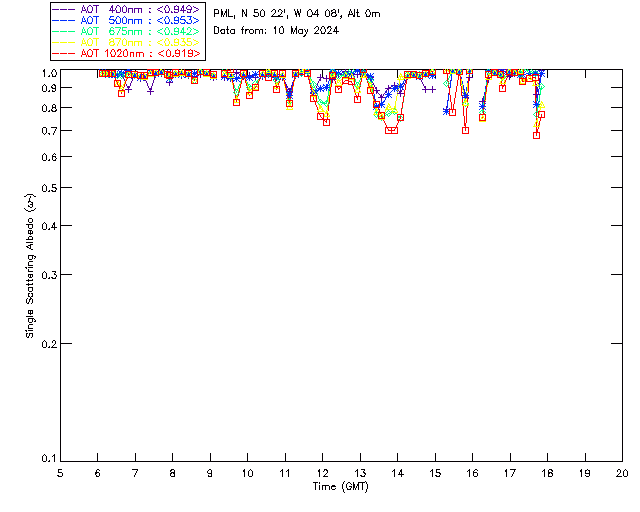Click the 5 x-axis tick label
640x512 pixels.
(x=60, y=473)
